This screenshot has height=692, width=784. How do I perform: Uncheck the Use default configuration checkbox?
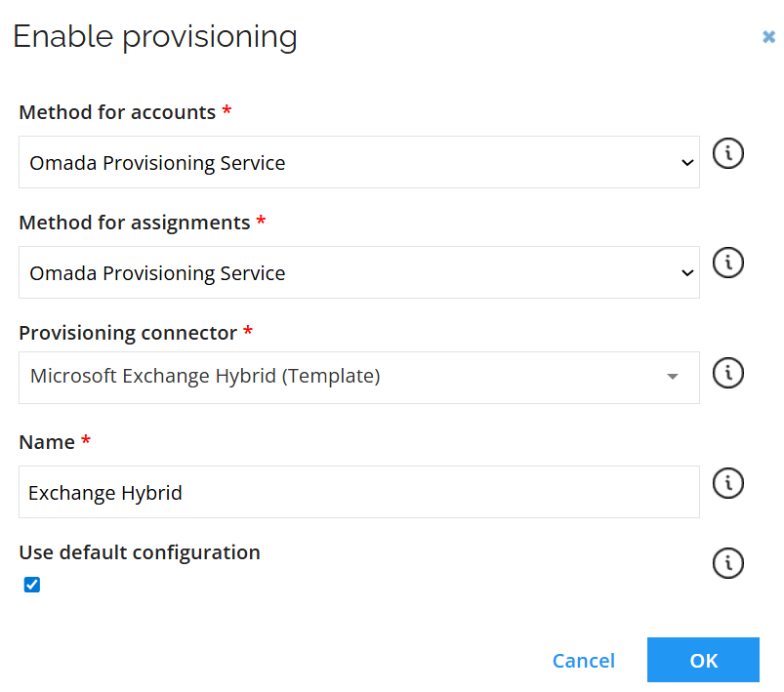click(x=31, y=584)
